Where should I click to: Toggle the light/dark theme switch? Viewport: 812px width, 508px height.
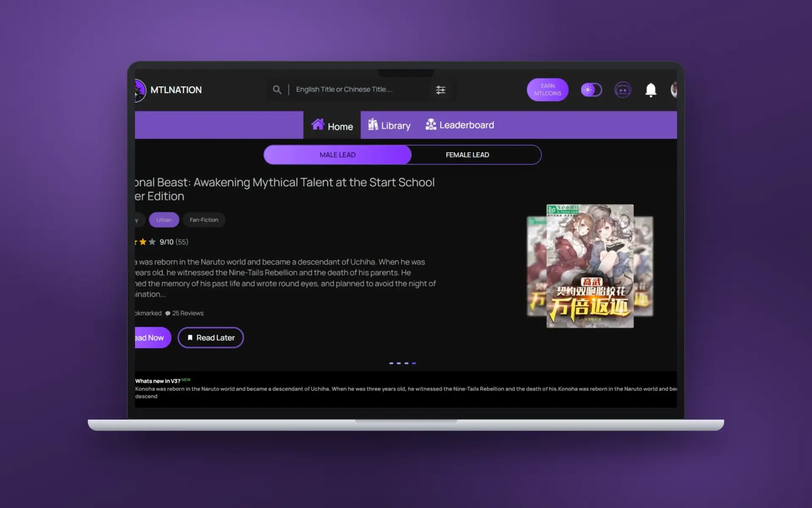click(591, 90)
